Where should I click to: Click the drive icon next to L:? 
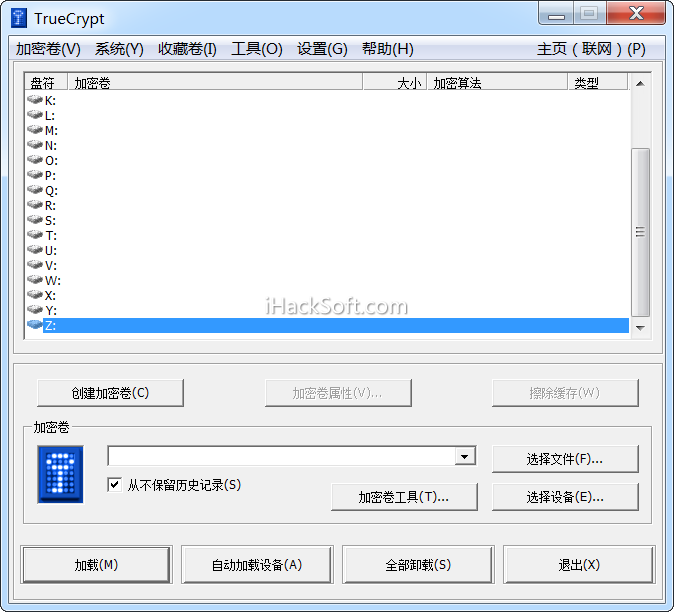point(34,115)
